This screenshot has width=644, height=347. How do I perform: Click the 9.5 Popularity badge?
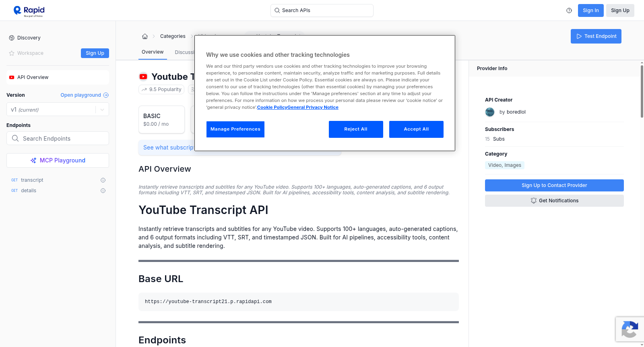coord(161,89)
